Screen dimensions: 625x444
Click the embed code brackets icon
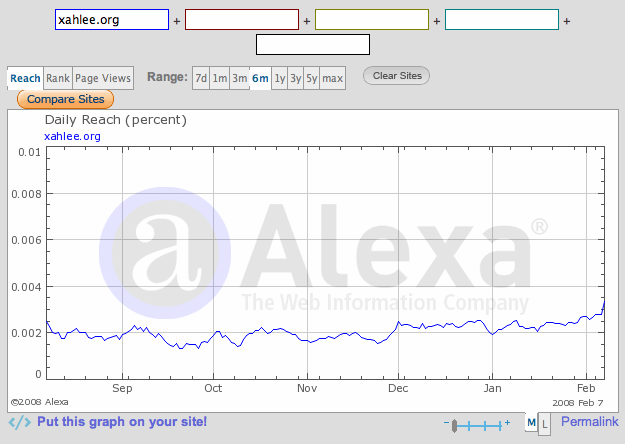point(19,423)
